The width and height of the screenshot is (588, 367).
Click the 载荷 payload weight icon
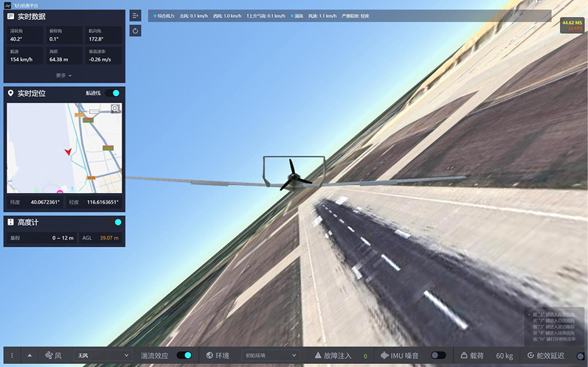(464, 355)
